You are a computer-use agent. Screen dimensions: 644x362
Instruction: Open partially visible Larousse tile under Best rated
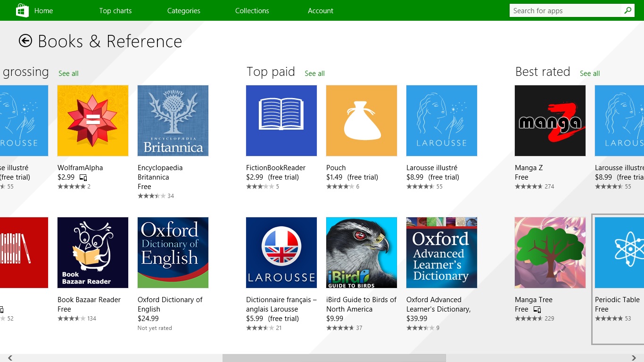tap(619, 121)
